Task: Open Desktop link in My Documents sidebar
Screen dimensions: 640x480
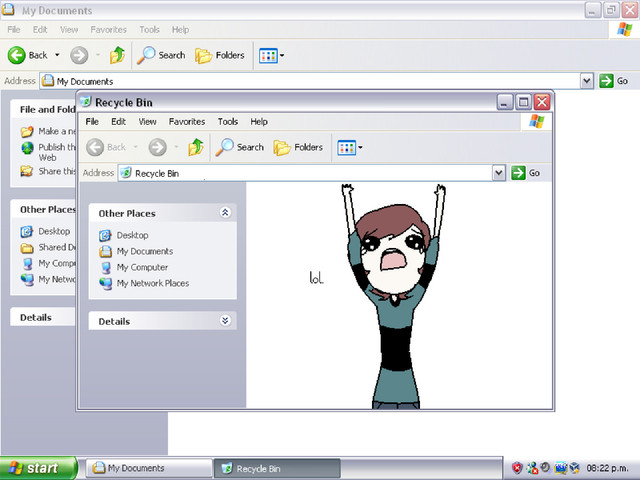Action: (54, 231)
